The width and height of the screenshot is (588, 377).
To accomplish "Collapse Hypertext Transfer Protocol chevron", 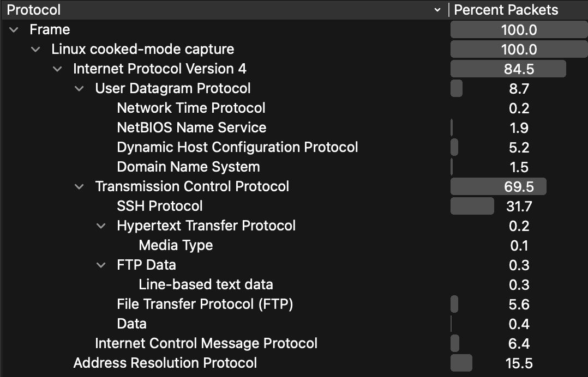I will [101, 226].
